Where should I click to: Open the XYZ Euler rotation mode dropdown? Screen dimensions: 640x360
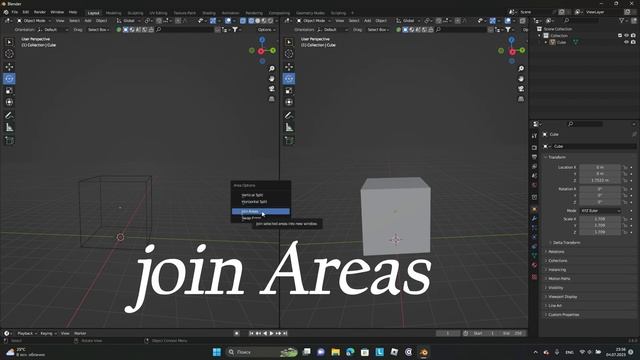click(600, 211)
